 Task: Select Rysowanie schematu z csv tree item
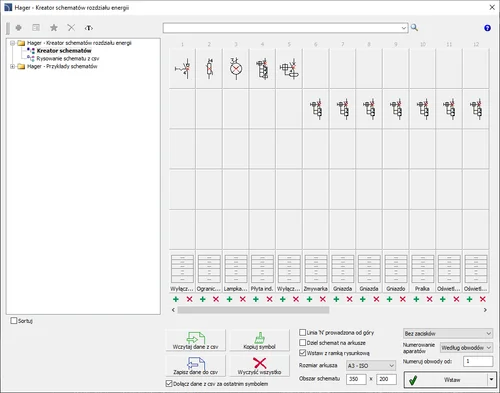pos(68,58)
